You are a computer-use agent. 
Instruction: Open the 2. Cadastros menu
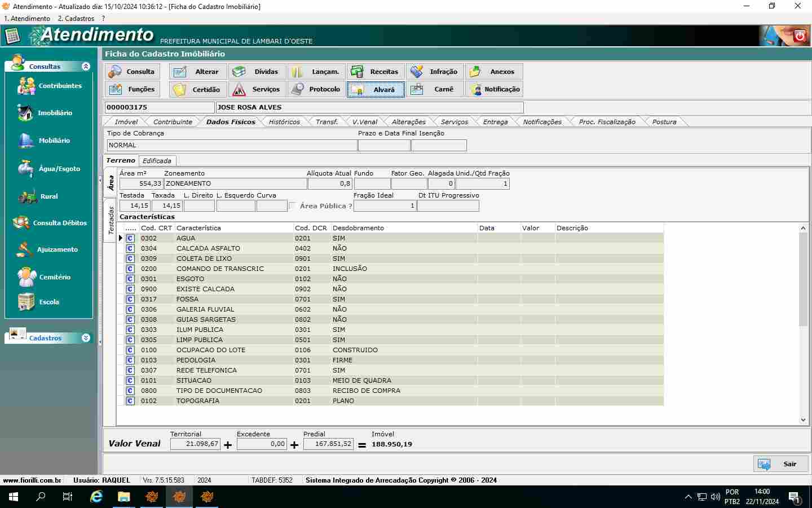point(76,19)
